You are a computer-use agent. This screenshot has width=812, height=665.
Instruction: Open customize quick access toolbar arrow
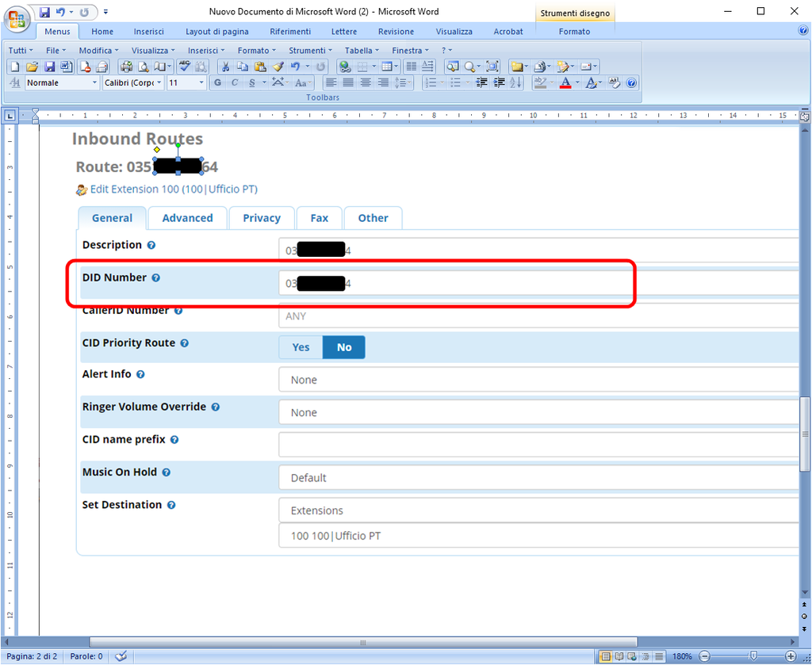tap(105, 11)
